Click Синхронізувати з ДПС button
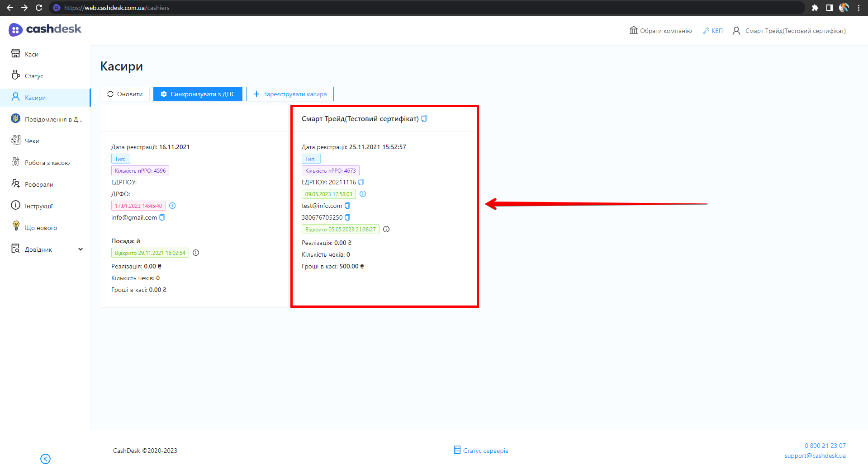 pos(198,94)
